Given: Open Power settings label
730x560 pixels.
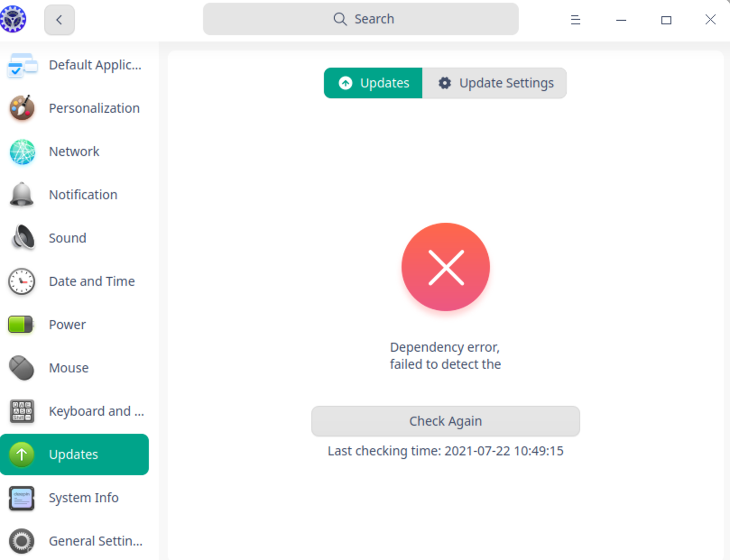Looking at the screenshot, I should tap(67, 325).
